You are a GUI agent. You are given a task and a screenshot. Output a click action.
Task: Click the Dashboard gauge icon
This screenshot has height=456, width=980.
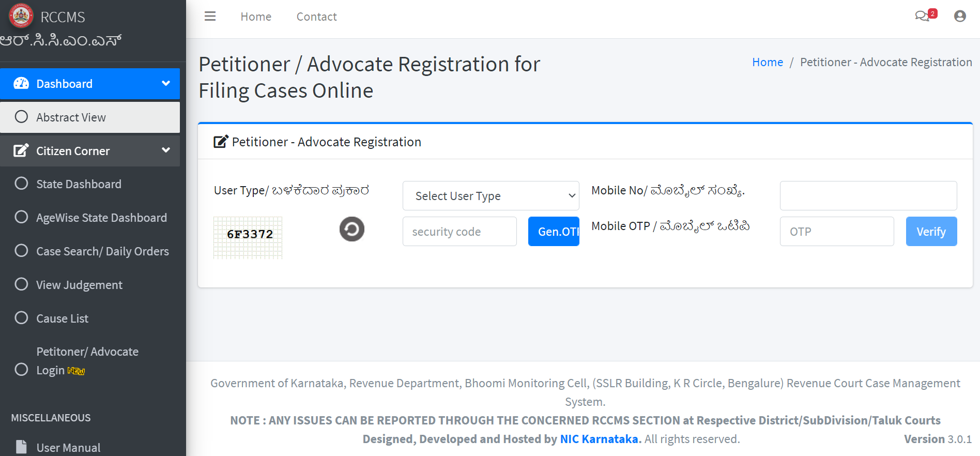tap(21, 83)
